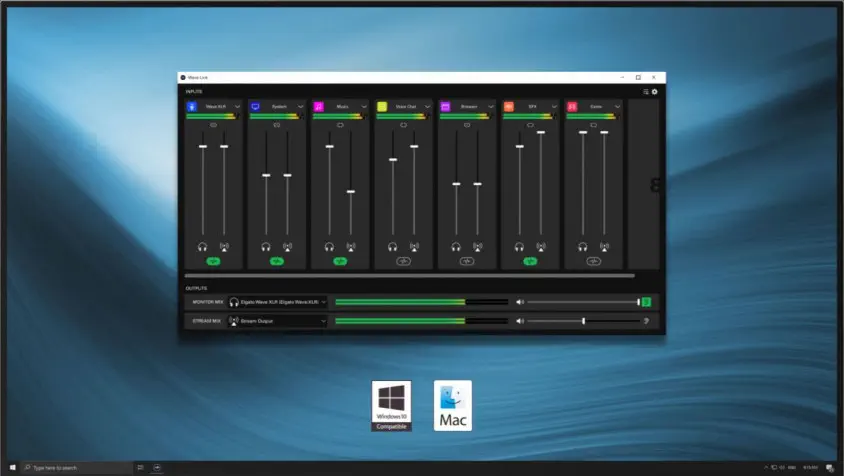
Task: Expand the Game channel dropdown arrow
Action: coord(618,107)
